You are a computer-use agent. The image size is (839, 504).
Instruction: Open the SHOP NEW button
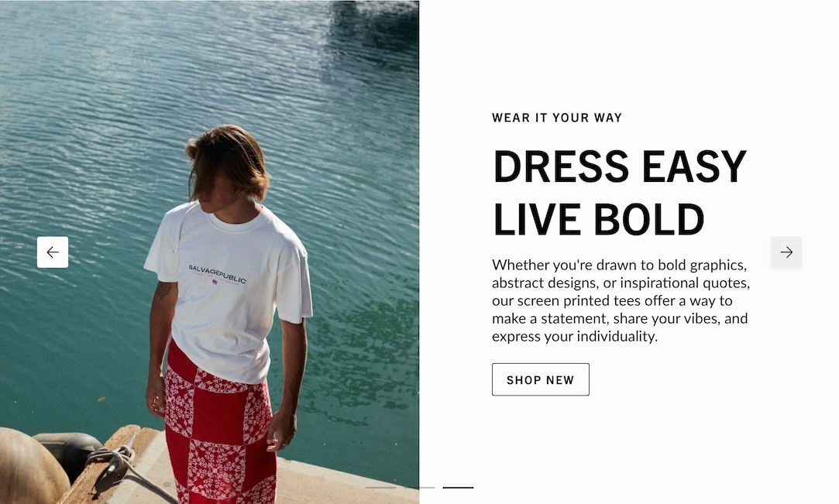coord(541,379)
